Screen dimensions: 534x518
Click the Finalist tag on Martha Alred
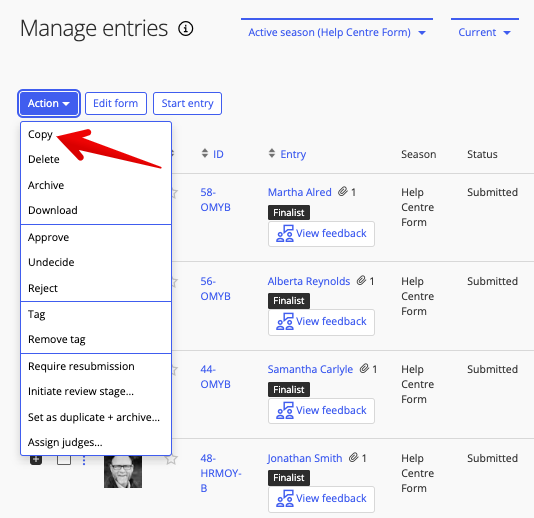[289, 212]
